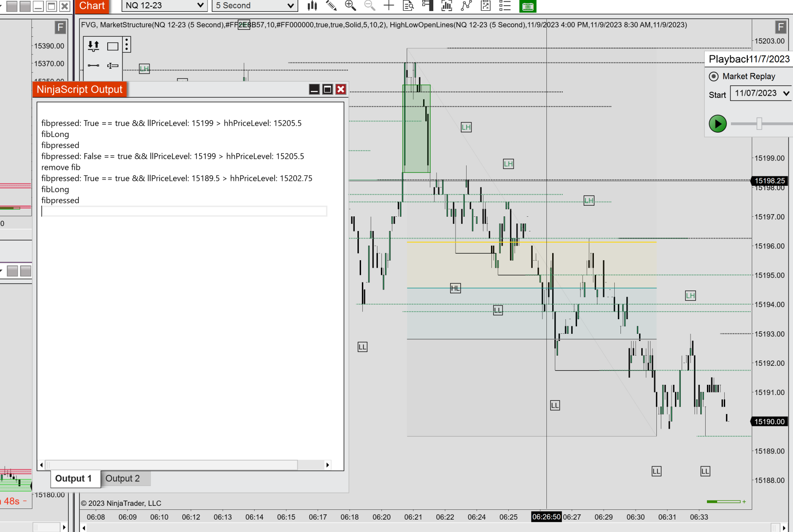Click the F button on the left panel
The width and height of the screenshot is (793, 532).
click(60, 27)
